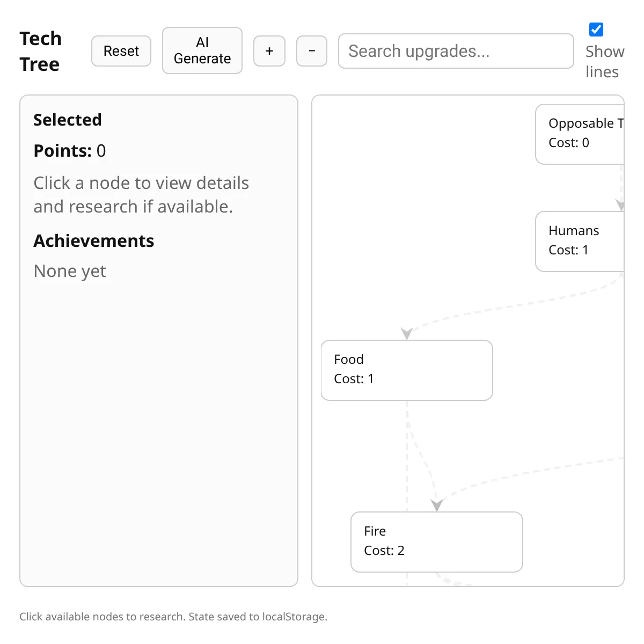The width and height of the screenshot is (644, 644).
Task: Click the Tech Tree title
Action: (41, 52)
